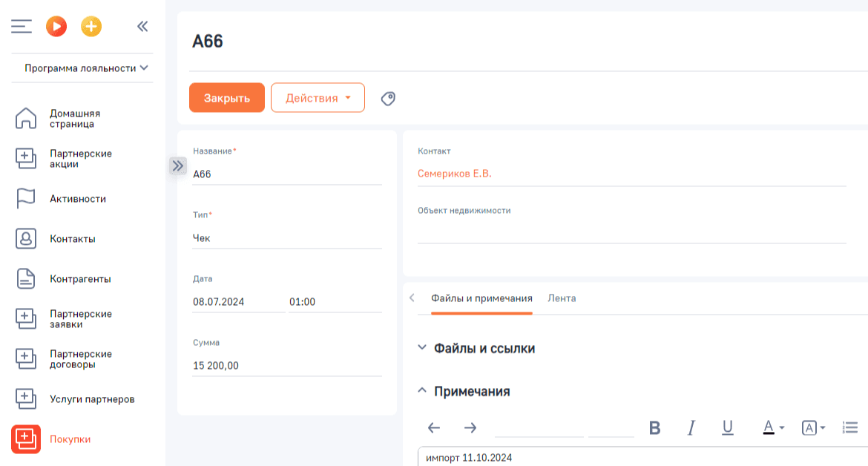Open the font size selector in editor
This screenshot has width=868, height=466.
611,428
